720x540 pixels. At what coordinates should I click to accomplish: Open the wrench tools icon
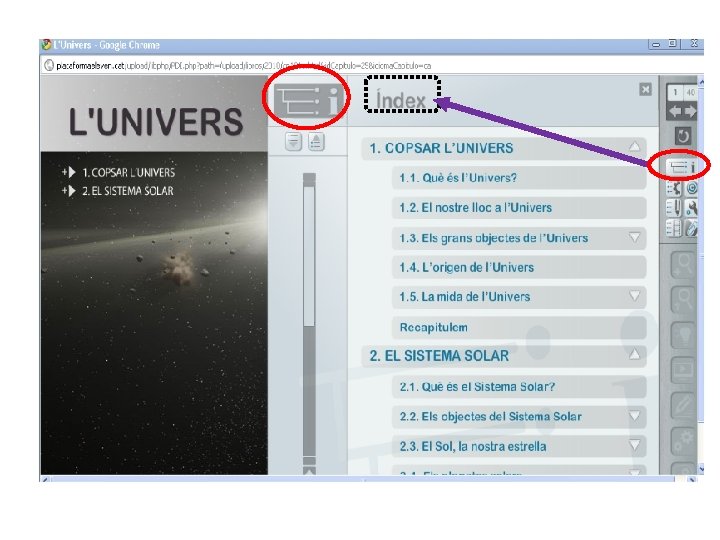(x=691, y=208)
